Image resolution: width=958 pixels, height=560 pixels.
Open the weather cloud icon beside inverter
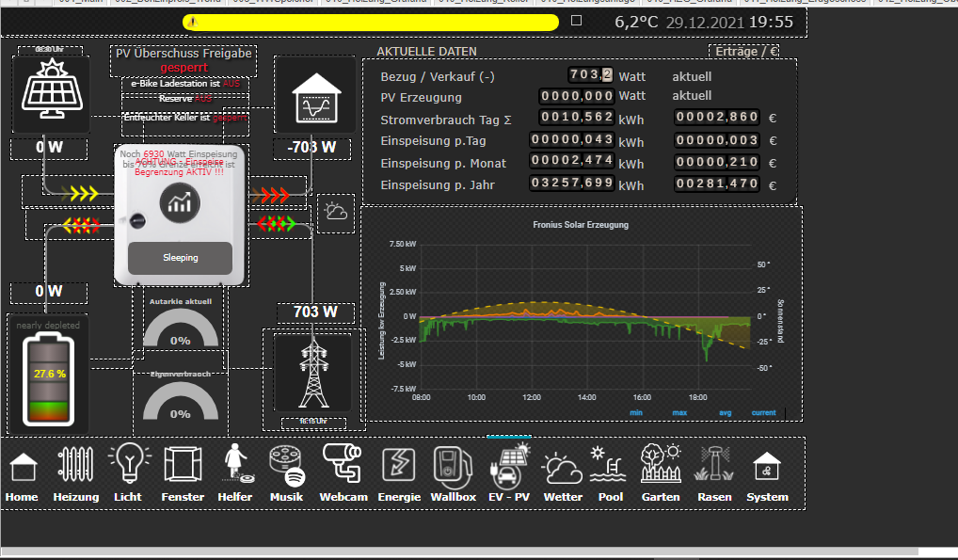[334, 212]
